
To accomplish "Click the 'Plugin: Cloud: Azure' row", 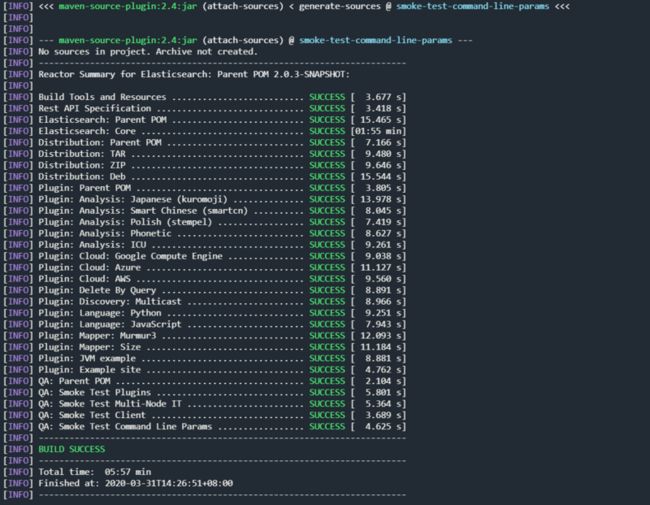I will click(x=204, y=267).
